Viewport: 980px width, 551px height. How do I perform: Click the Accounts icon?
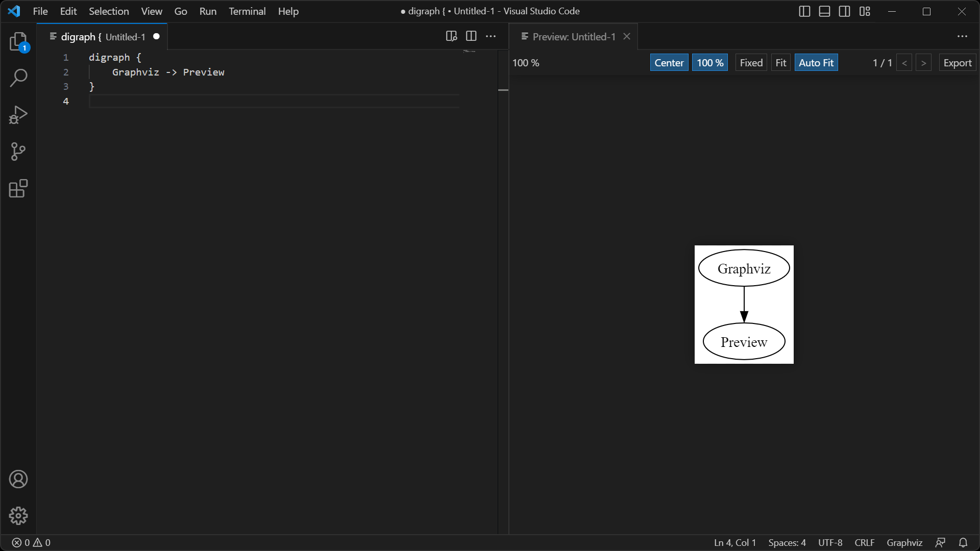pyautogui.click(x=18, y=479)
